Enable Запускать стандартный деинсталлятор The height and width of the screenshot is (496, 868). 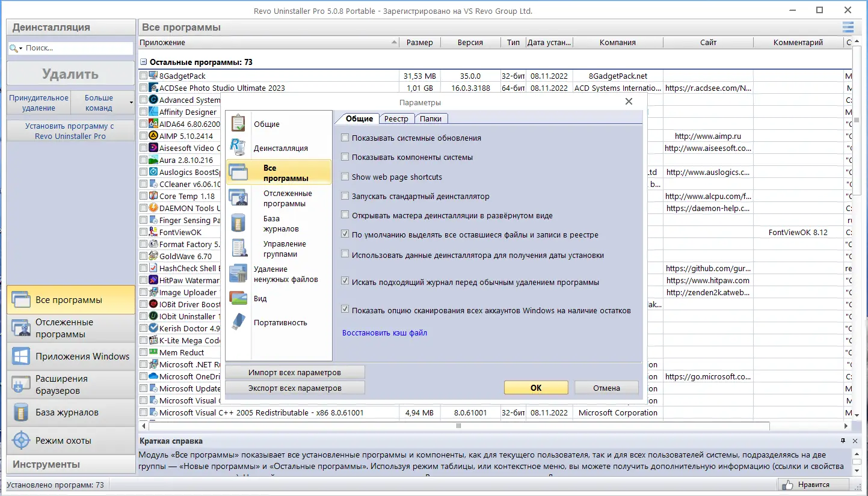[345, 196]
